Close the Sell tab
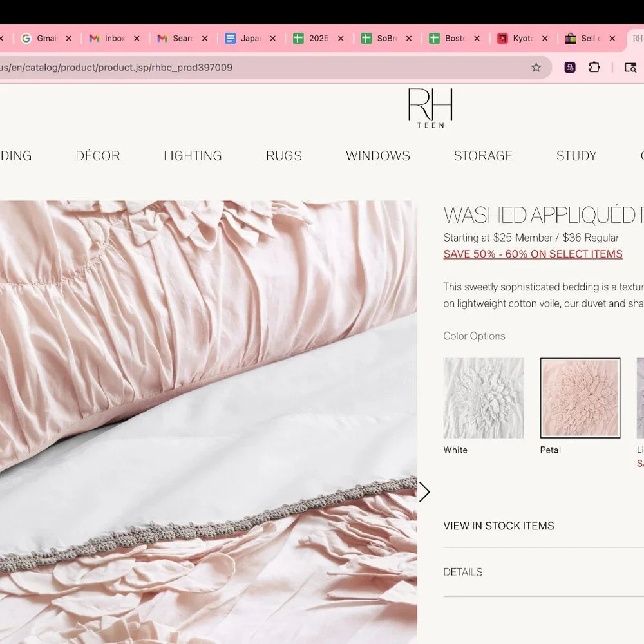This screenshot has width=644, height=644. (612, 38)
